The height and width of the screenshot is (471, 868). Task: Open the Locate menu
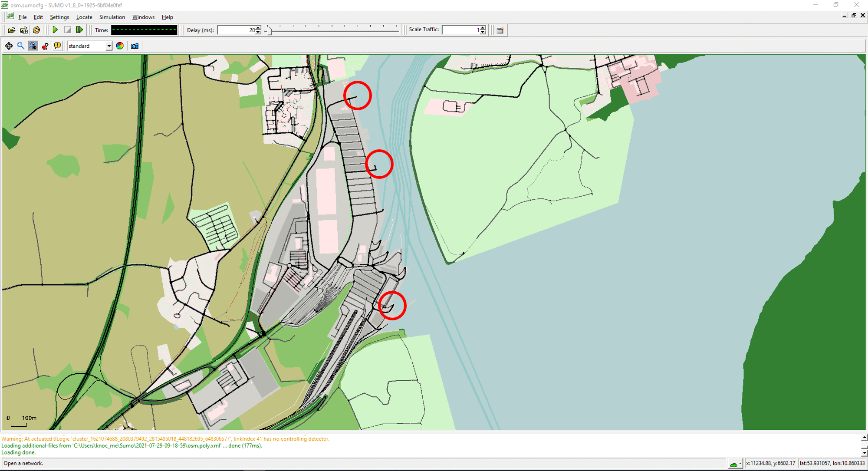(84, 17)
